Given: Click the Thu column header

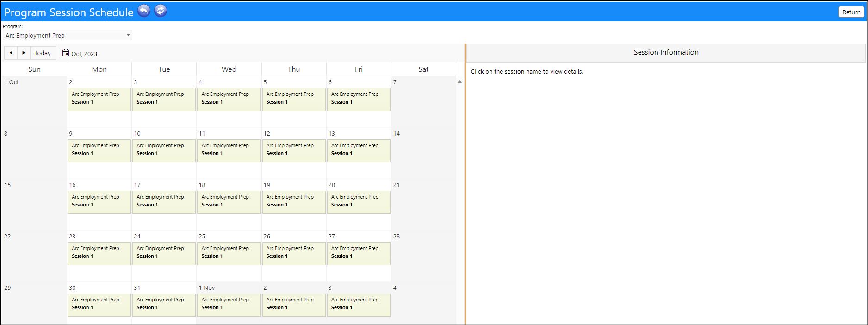Looking at the screenshot, I should coord(294,69).
